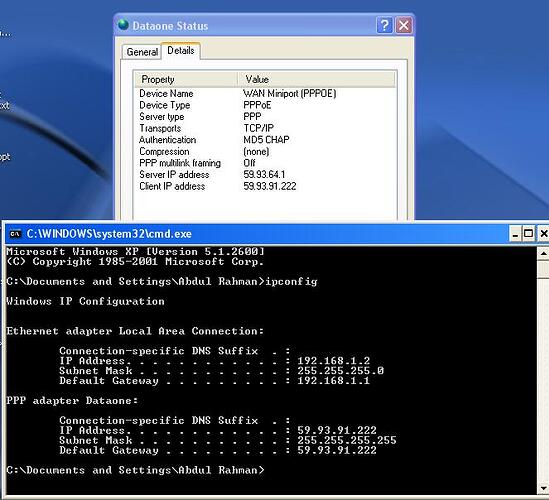
Task: Click the Windows IP Configuration line
Action: tap(85, 301)
